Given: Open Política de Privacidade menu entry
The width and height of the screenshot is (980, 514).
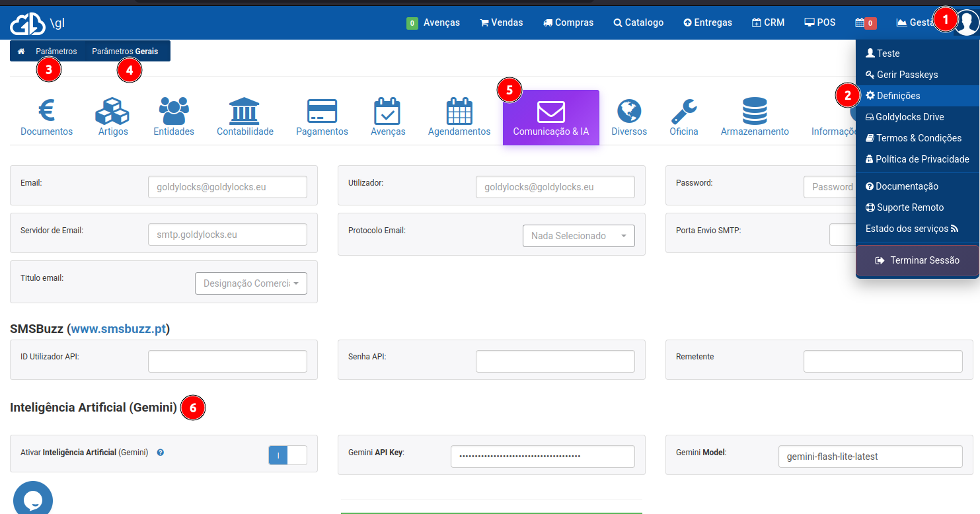Looking at the screenshot, I should tap(917, 159).
